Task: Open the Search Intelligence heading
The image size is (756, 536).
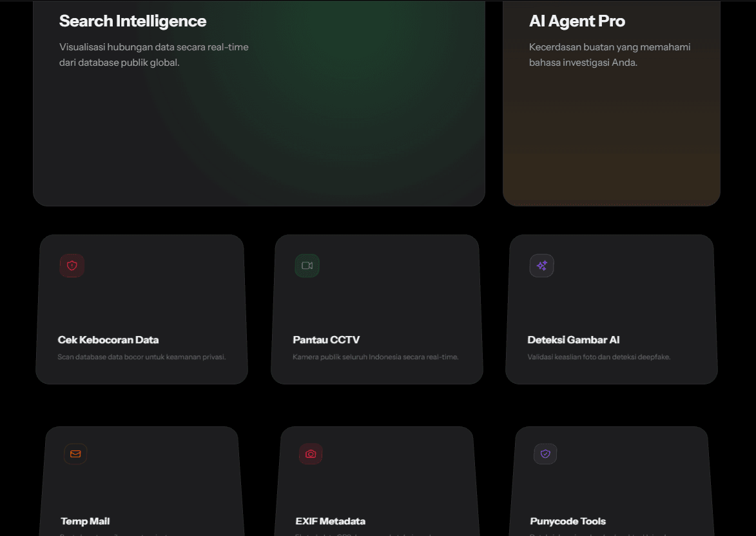Action: click(x=133, y=21)
